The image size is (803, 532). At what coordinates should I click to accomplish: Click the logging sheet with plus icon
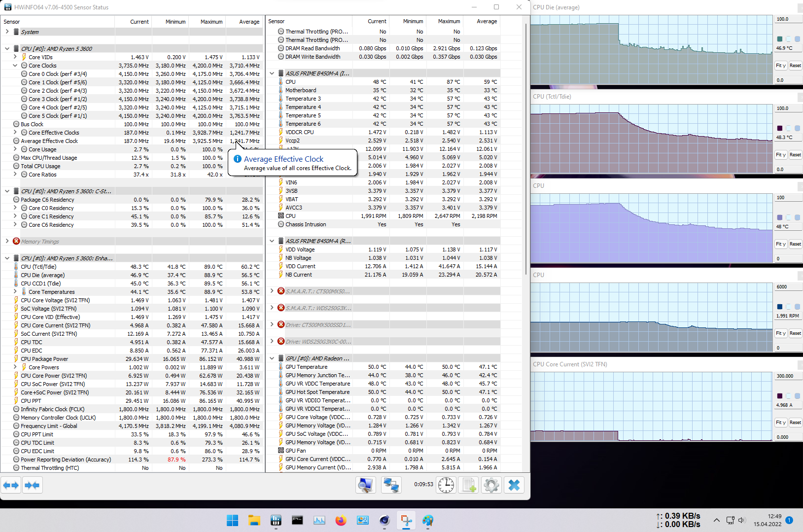click(x=468, y=485)
